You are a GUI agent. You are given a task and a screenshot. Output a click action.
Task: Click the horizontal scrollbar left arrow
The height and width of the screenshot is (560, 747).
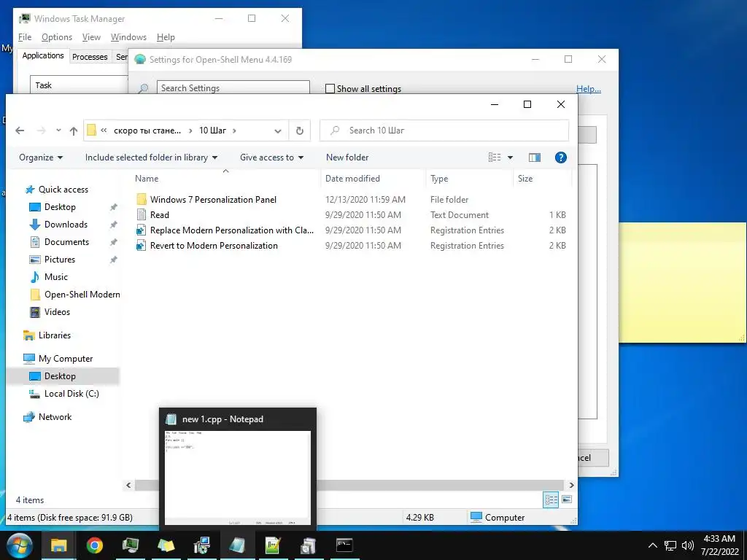pos(128,485)
